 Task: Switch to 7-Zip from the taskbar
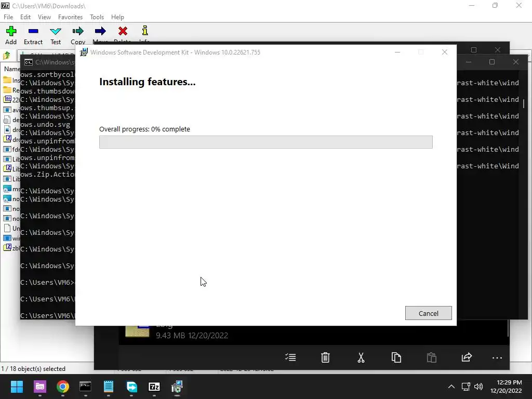click(x=154, y=387)
